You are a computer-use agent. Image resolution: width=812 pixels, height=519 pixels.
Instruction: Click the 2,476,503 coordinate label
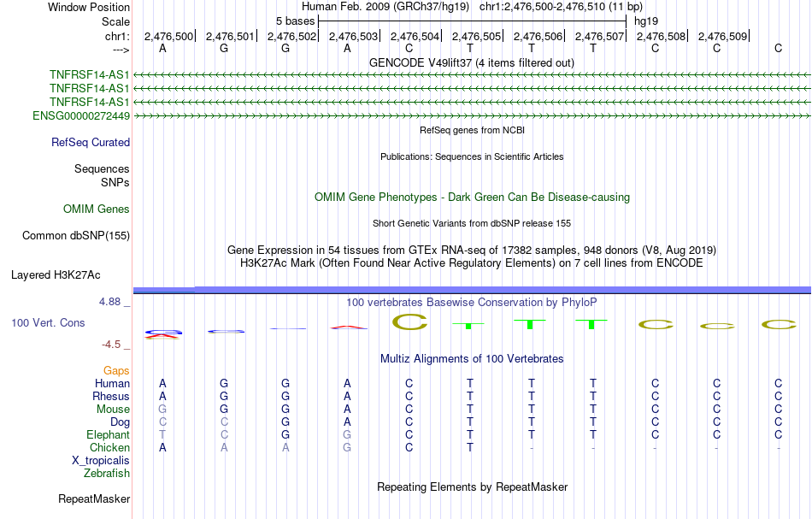point(353,36)
